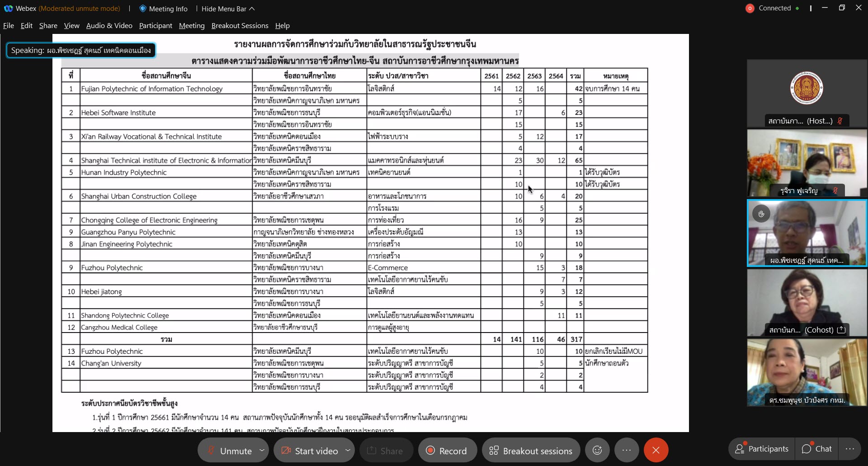Screen dimensions: 868x466
Task: Open the File menu
Action: click(9, 26)
